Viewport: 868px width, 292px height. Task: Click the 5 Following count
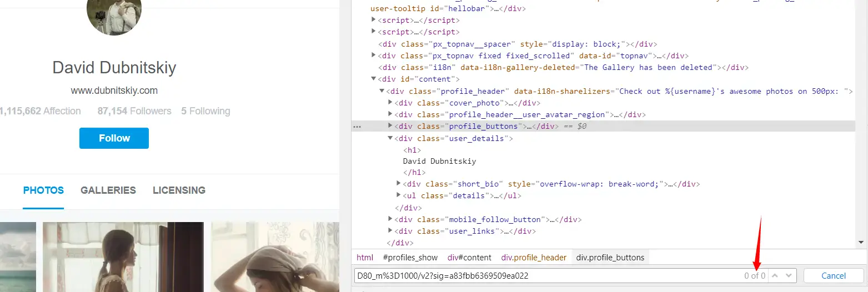[205, 111]
